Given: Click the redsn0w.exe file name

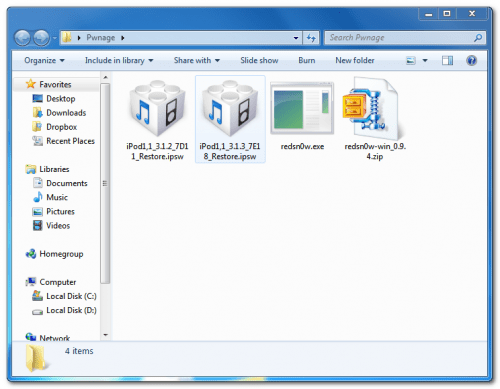Looking at the screenshot, I should (302, 146).
